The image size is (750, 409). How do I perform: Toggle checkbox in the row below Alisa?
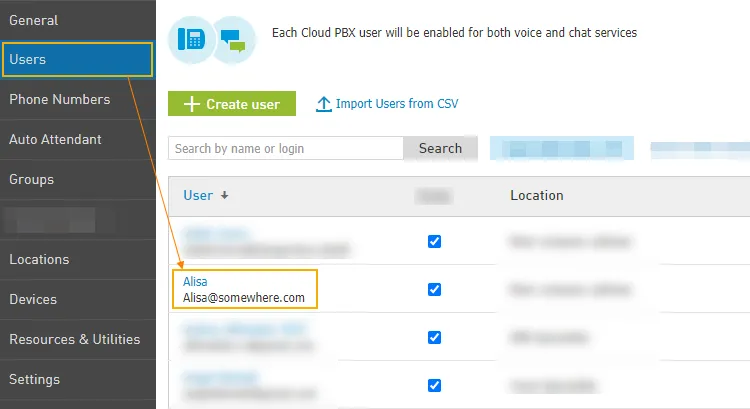click(x=434, y=338)
